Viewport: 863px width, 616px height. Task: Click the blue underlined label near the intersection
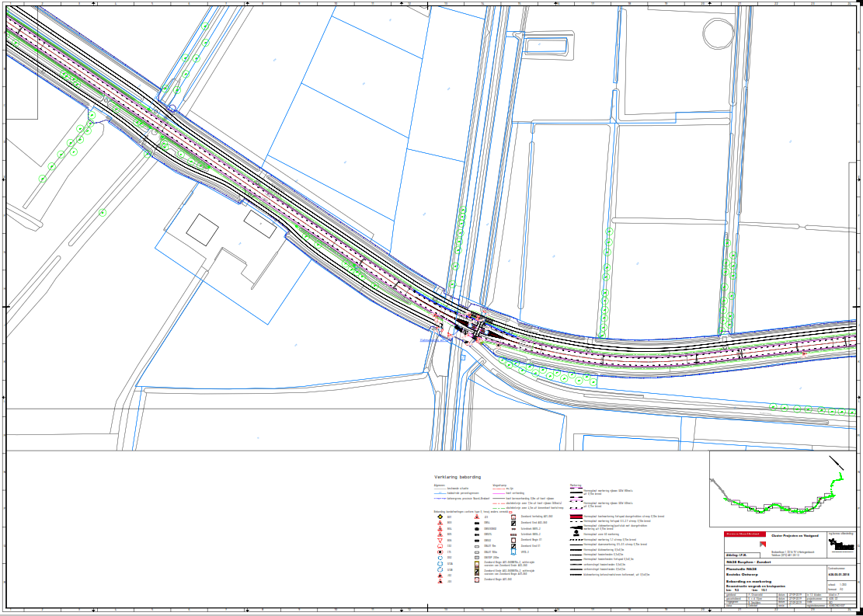434,339
